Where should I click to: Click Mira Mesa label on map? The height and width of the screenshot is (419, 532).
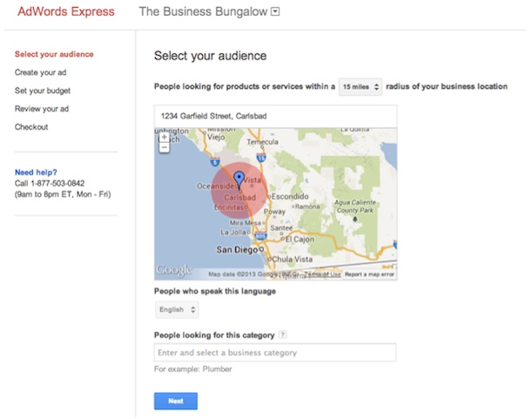245,223
